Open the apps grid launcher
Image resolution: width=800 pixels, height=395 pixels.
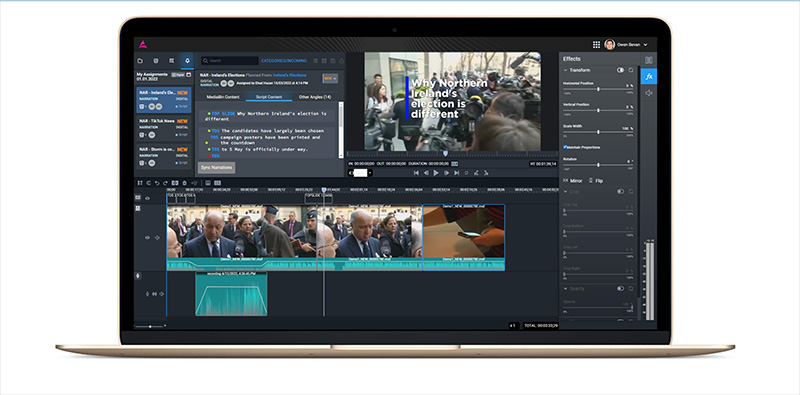click(596, 44)
